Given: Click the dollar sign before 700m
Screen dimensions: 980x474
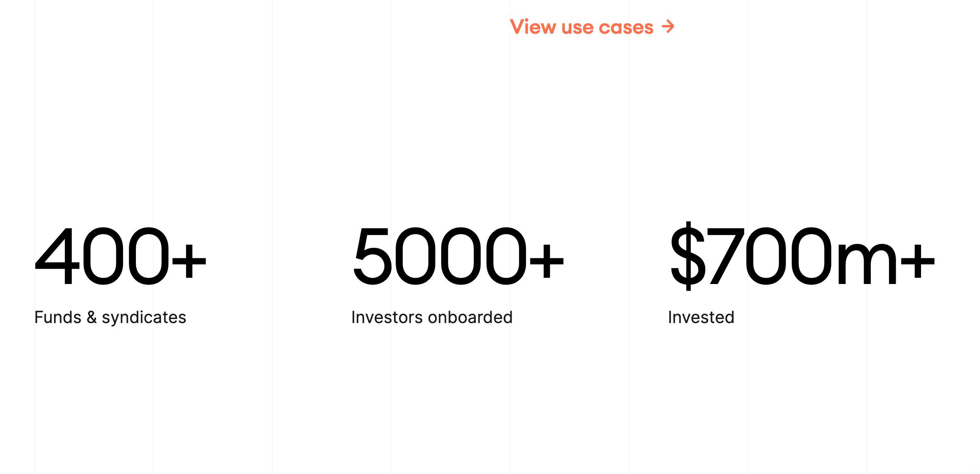Looking at the screenshot, I should click(x=688, y=256).
